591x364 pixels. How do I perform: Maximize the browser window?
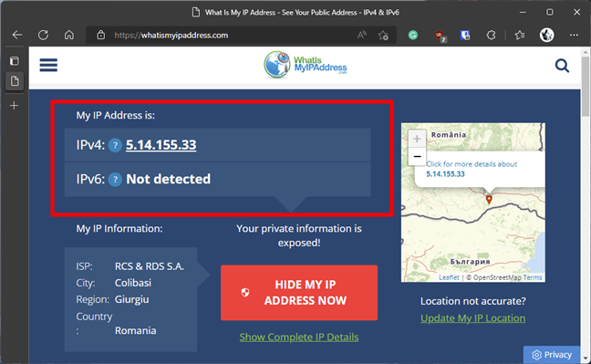click(550, 12)
